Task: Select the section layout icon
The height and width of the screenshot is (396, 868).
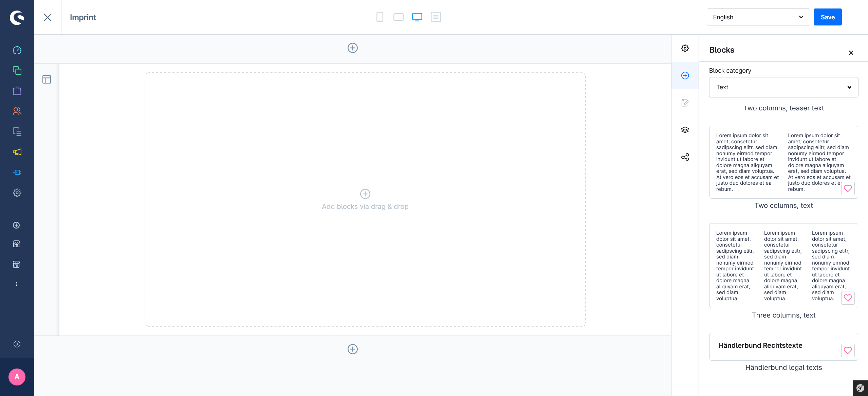Action: click(47, 79)
